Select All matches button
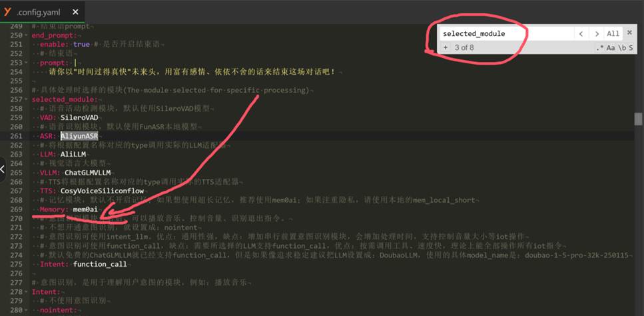Screen dimensions: 644x316 (x=613, y=34)
